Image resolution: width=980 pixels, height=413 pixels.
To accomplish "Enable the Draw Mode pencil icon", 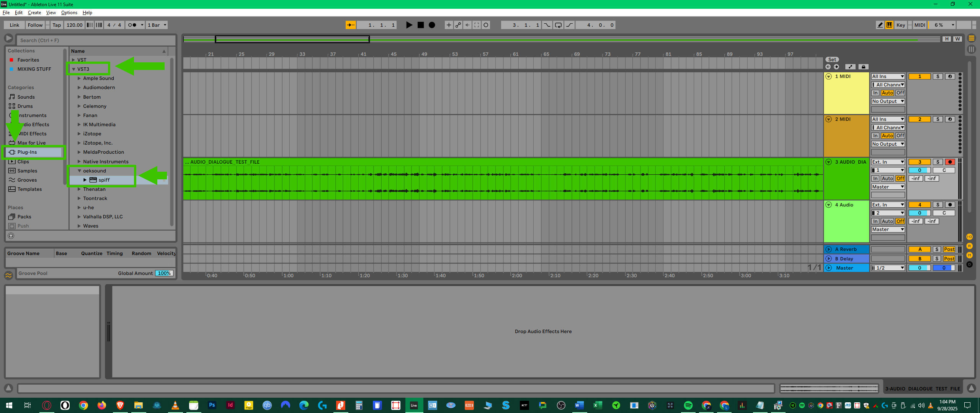I will [x=880, y=25].
